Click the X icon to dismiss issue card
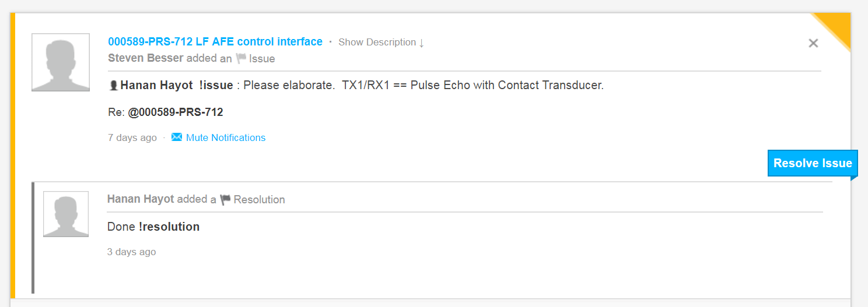This screenshot has width=868, height=307. [x=813, y=43]
